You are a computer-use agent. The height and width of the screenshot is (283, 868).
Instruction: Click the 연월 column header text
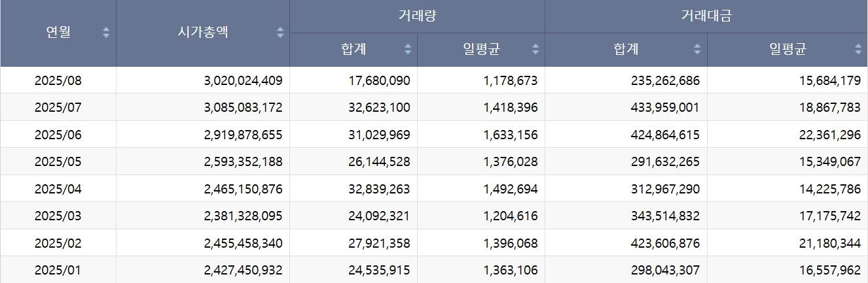[x=58, y=33]
